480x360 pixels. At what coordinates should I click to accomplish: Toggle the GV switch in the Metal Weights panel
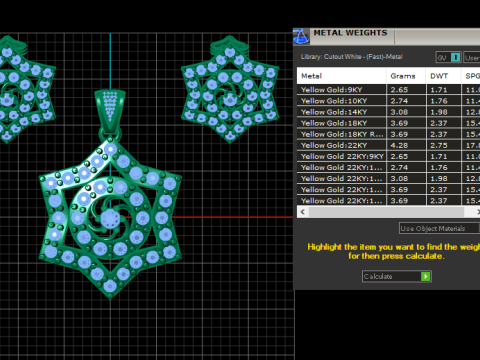tap(449, 58)
